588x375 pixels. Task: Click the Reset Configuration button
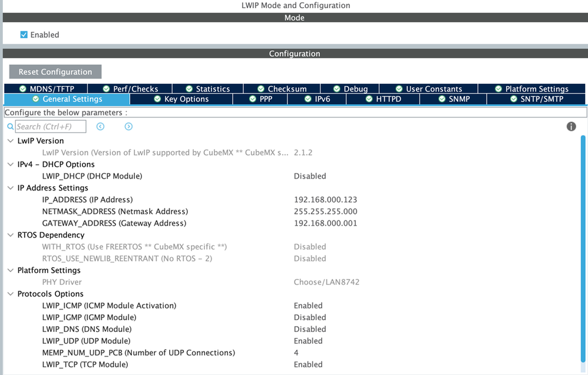coord(55,72)
